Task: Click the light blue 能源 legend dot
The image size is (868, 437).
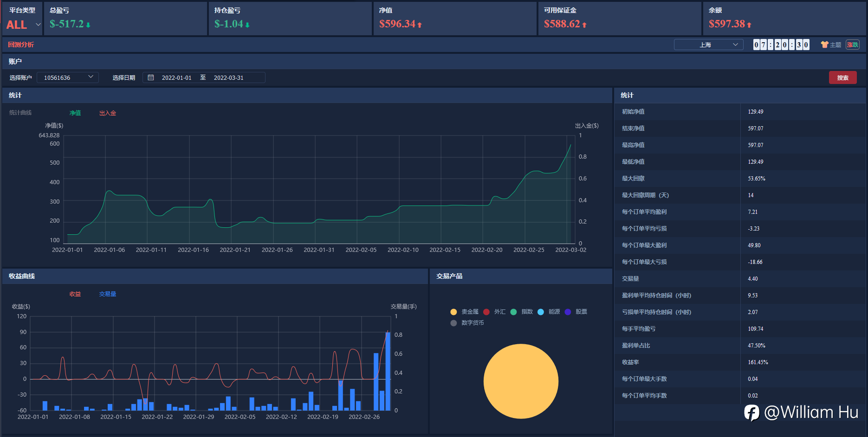Action: (540, 312)
